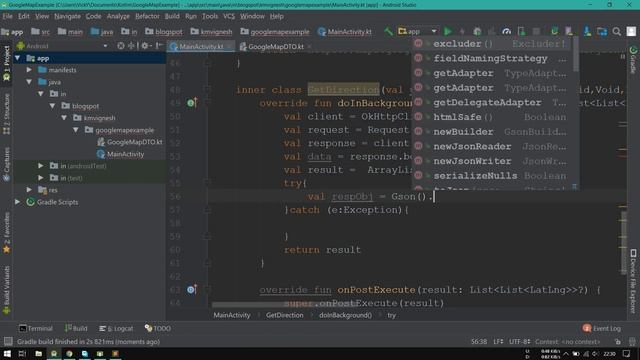The height and width of the screenshot is (360, 640).
Task: Open the Project tool window side tab
Action: pos(6,64)
